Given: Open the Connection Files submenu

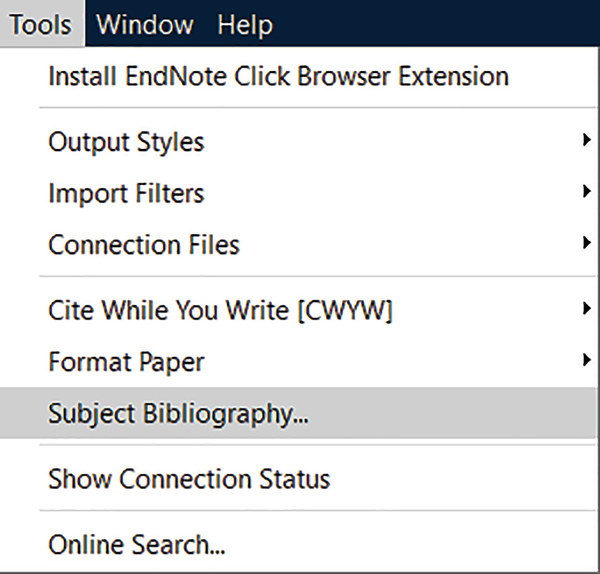Looking at the screenshot, I should [298, 245].
